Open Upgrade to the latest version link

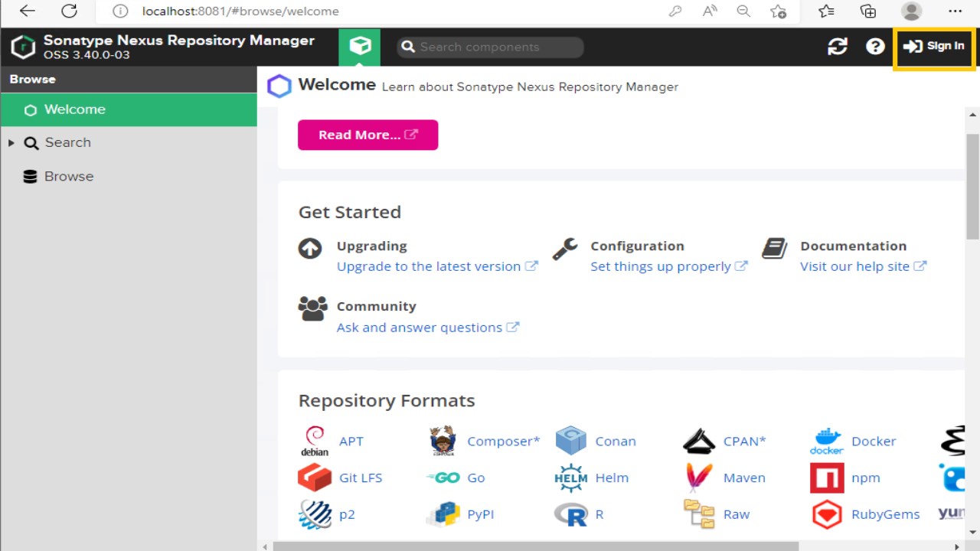(437, 266)
